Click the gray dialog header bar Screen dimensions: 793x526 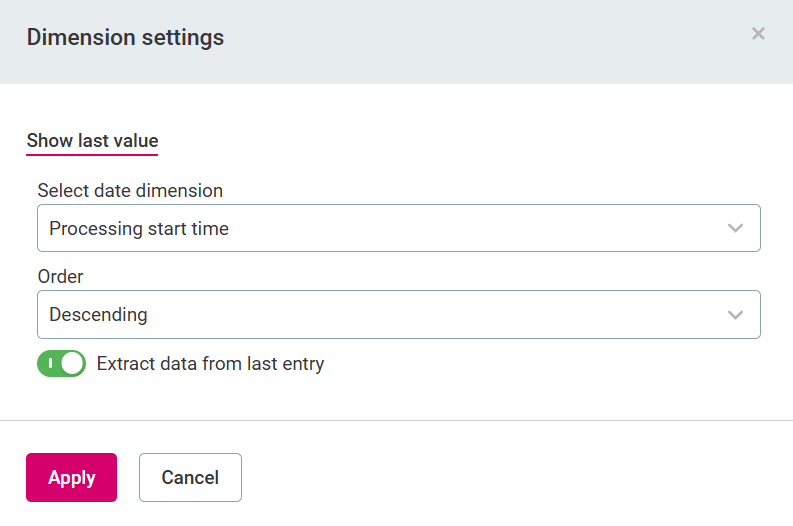click(450, 40)
